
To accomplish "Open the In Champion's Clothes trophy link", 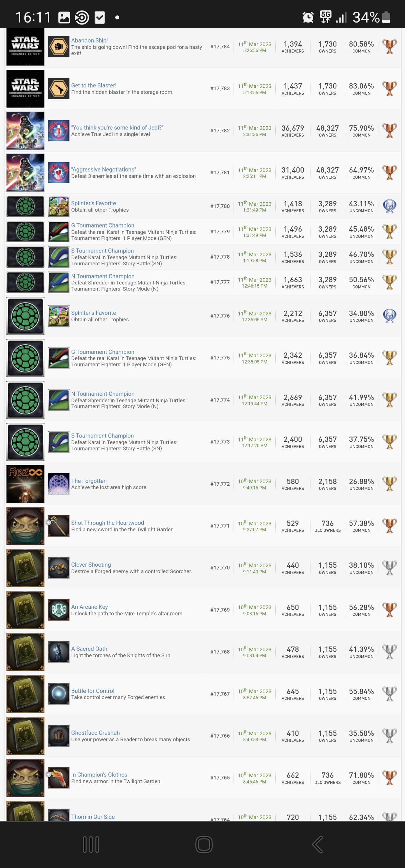I will coord(99,775).
